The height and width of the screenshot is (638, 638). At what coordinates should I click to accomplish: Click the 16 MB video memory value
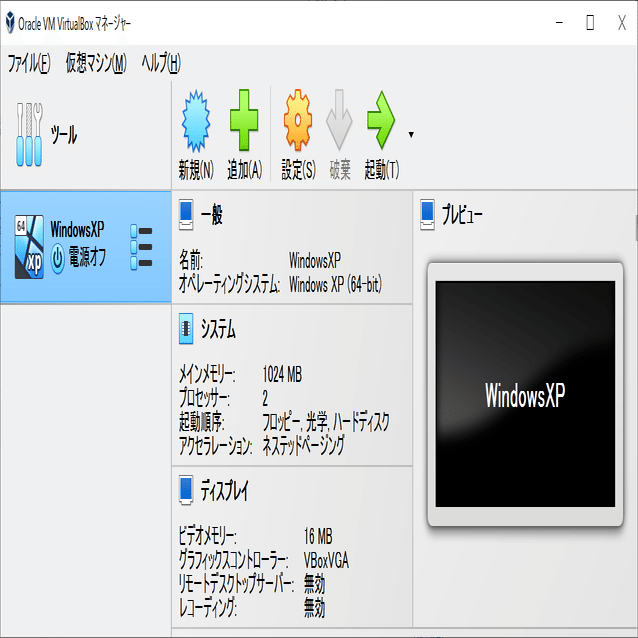(x=318, y=536)
